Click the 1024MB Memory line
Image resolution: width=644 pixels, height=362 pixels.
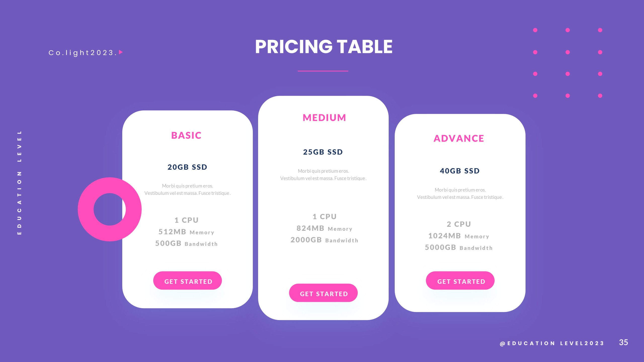459,236
